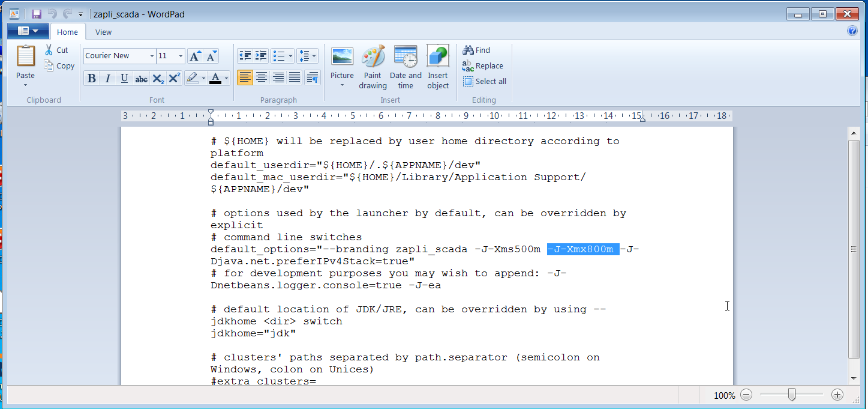Insert a Paint drawing
The width and height of the screenshot is (868, 409).
point(373,67)
